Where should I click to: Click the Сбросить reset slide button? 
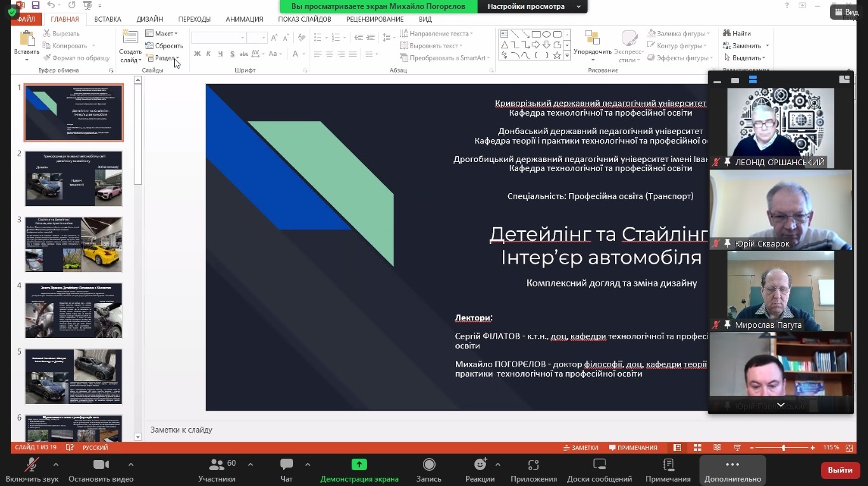pyautogui.click(x=164, y=46)
